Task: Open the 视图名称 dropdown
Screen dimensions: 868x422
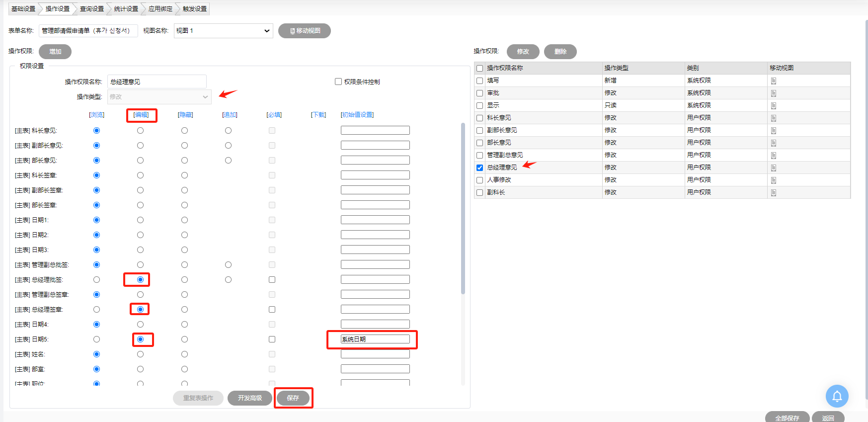Action: tap(223, 31)
